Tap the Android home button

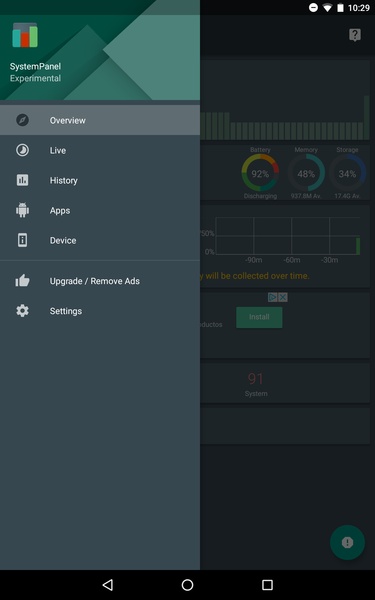[187, 585]
